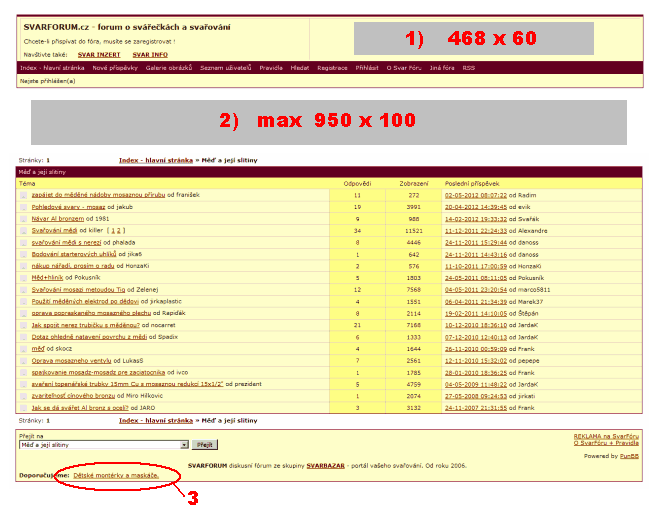
Task: Open last post 06-04-2011 21:34:39 by Marek37
Action: 476,302
